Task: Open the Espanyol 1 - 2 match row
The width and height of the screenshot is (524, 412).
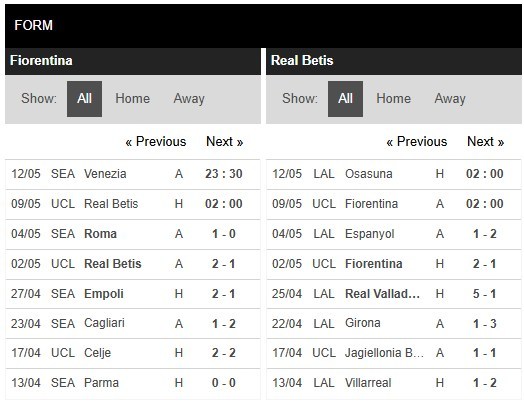Action: [394, 234]
